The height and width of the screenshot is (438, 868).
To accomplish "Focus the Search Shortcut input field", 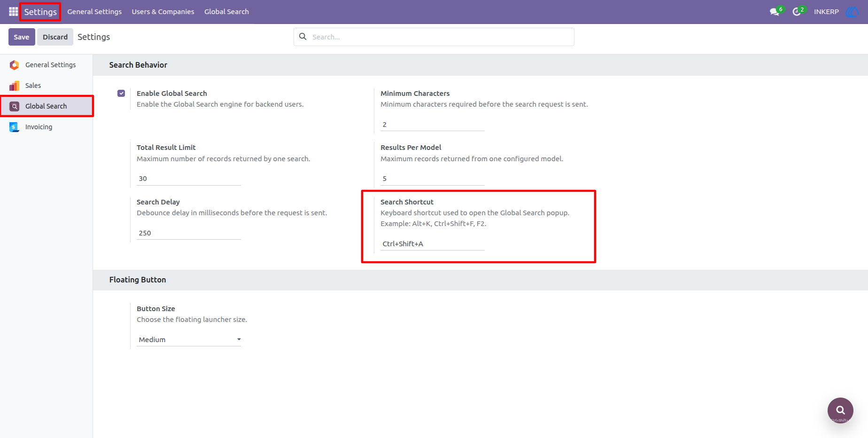I will 432,243.
